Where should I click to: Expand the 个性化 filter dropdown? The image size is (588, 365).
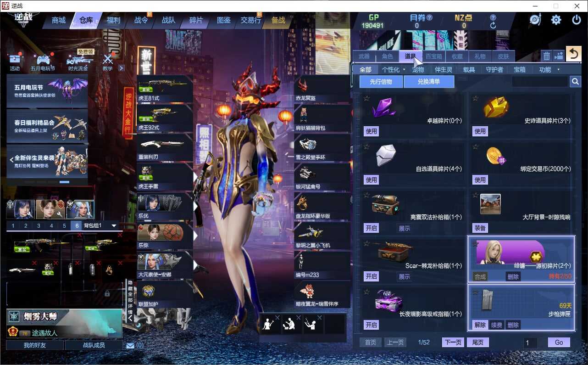pyautogui.click(x=404, y=70)
